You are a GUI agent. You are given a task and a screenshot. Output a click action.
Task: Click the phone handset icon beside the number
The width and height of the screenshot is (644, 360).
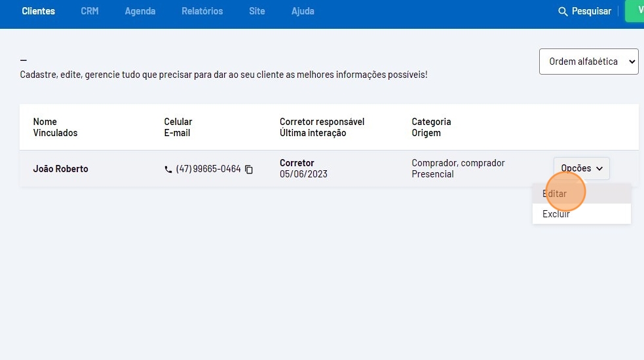click(x=168, y=170)
